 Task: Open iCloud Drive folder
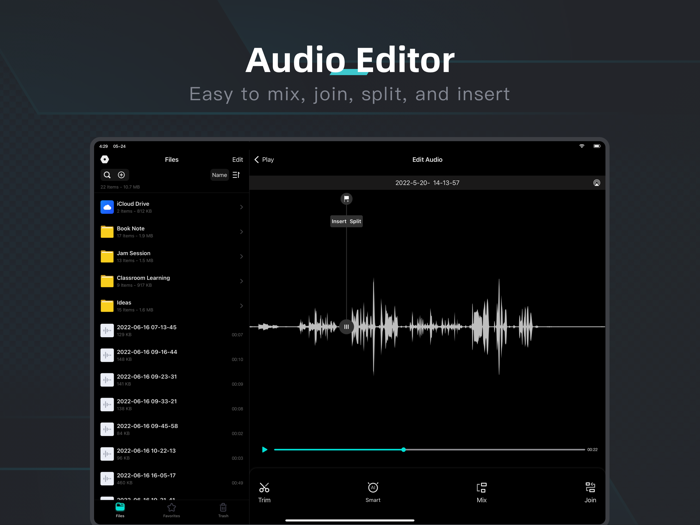(171, 207)
